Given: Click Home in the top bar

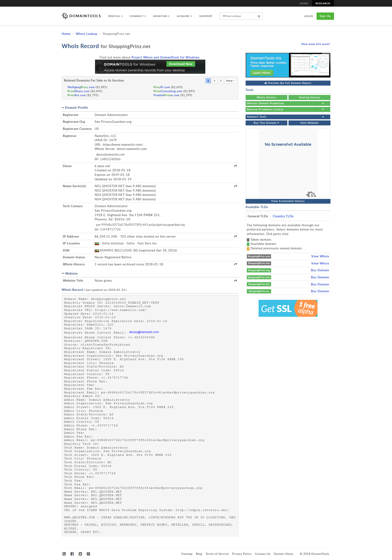Looking at the screenshot, I should 304,3.
